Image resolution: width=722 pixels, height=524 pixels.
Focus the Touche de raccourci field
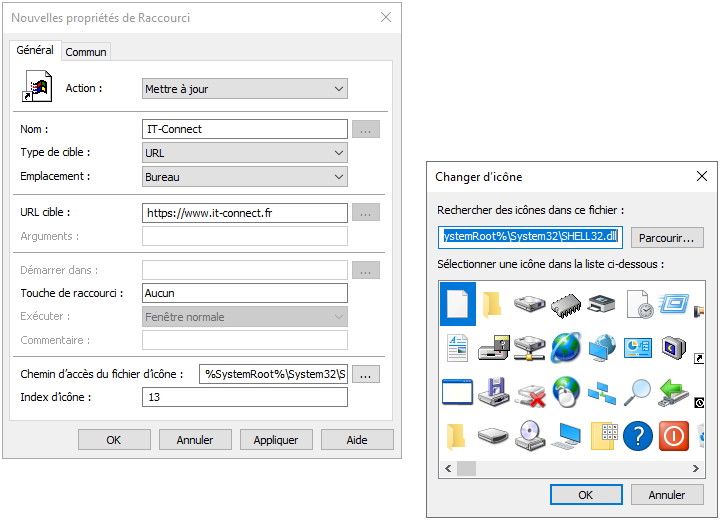(245, 293)
